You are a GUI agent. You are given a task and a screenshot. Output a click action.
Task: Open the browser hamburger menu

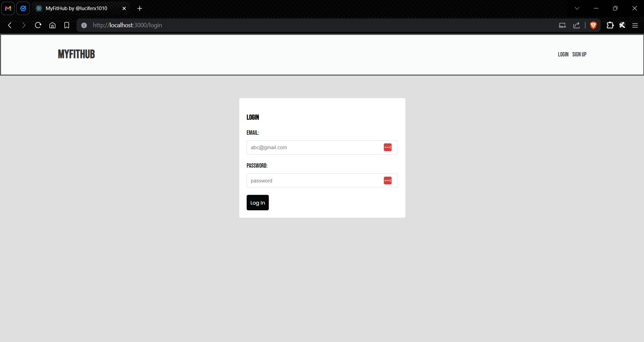tap(635, 25)
